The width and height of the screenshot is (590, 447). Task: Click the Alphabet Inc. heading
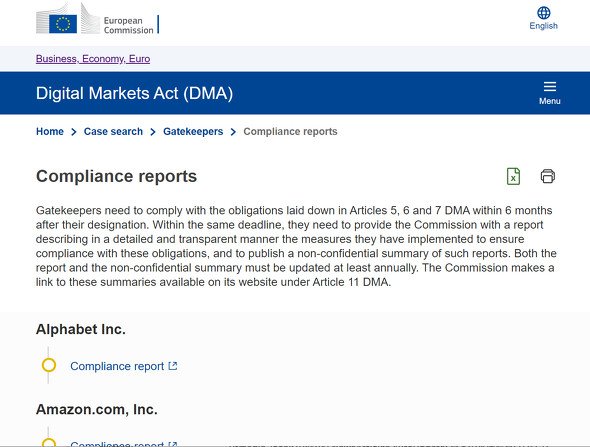point(81,329)
